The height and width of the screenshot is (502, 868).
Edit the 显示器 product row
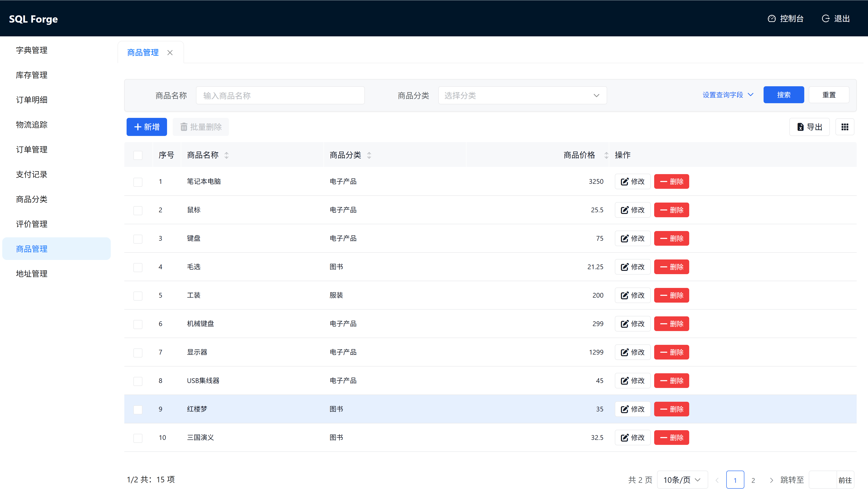(632, 352)
